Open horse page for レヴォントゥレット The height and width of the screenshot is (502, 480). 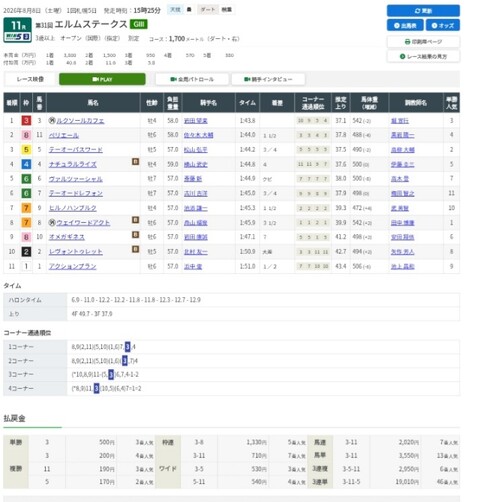76,252
